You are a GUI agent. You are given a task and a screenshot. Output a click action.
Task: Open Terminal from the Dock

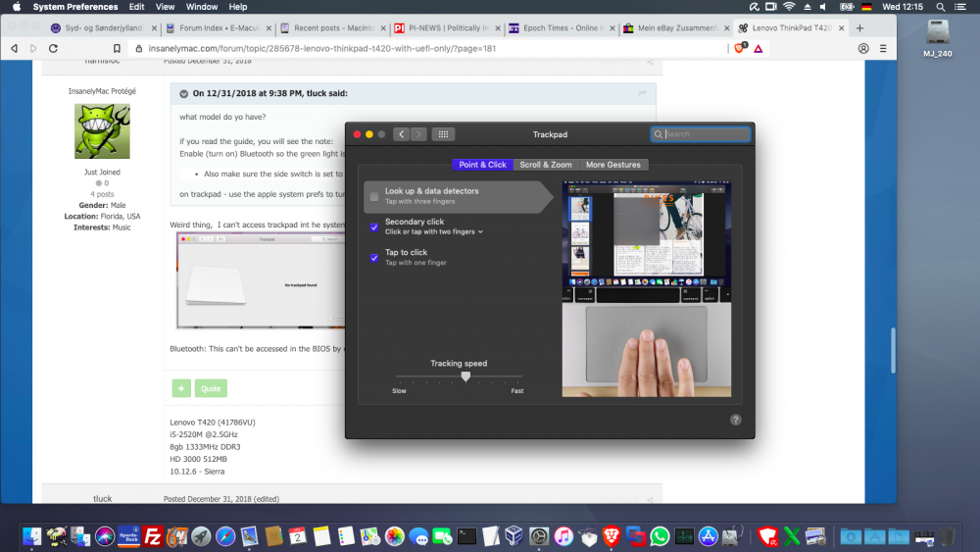click(x=466, y=536)
